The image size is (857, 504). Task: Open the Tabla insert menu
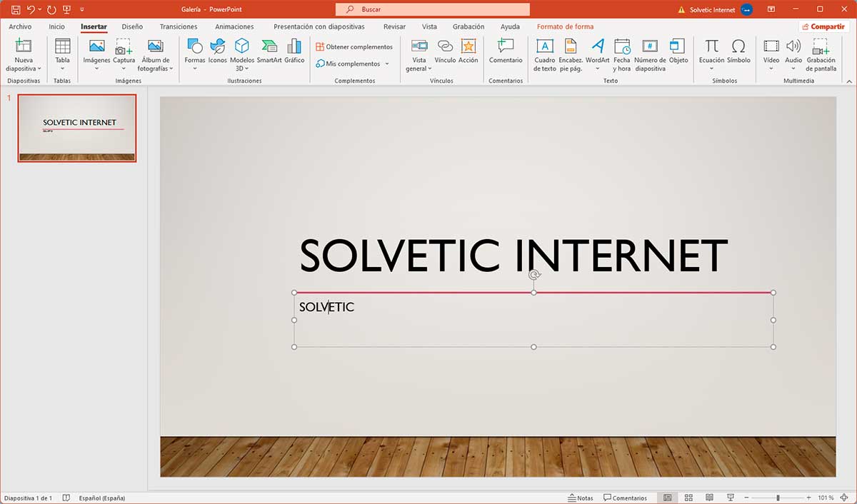pos(63,55)
